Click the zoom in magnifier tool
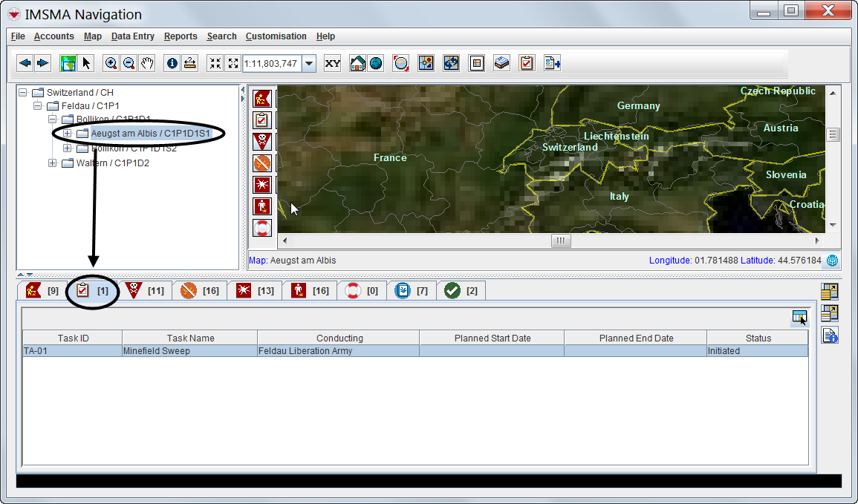858x504 pixels. [x=111, y=63]
